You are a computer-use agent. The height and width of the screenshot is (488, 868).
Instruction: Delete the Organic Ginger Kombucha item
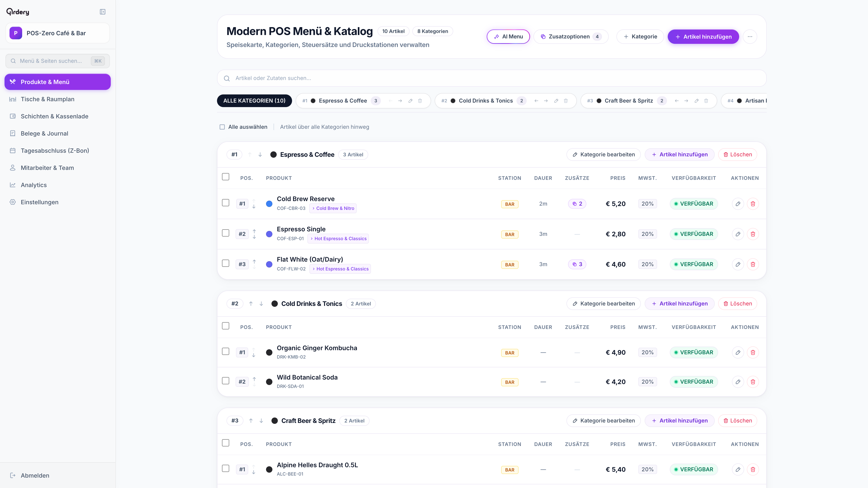coord(753,353)
